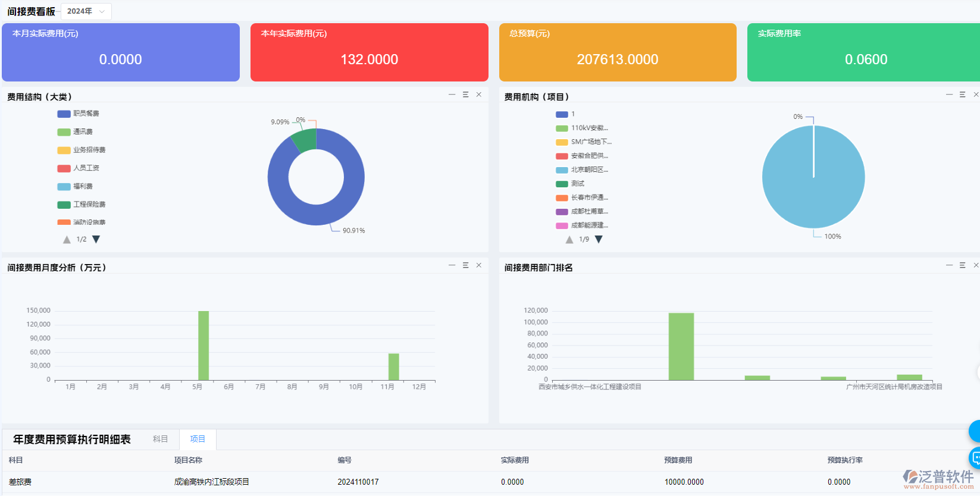Open menu icon of 费用机构（项目）panel
980x496 pixels.
tap(962, 95)
